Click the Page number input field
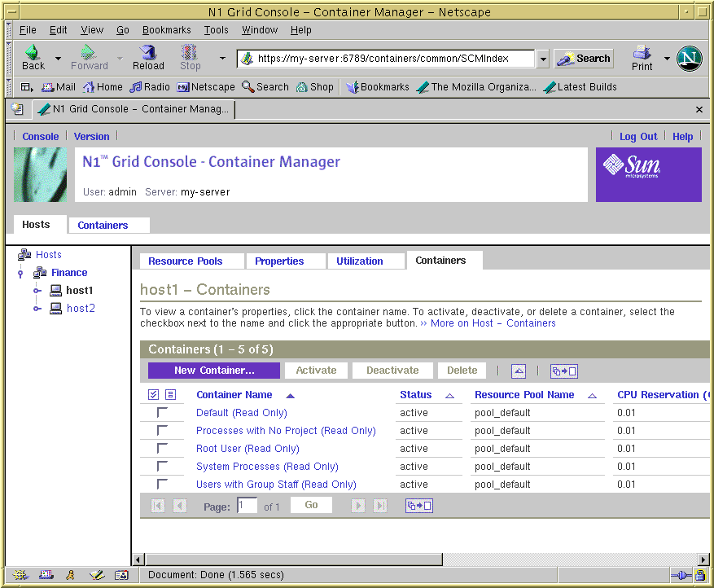714x588 pixels. coord(247,506)
